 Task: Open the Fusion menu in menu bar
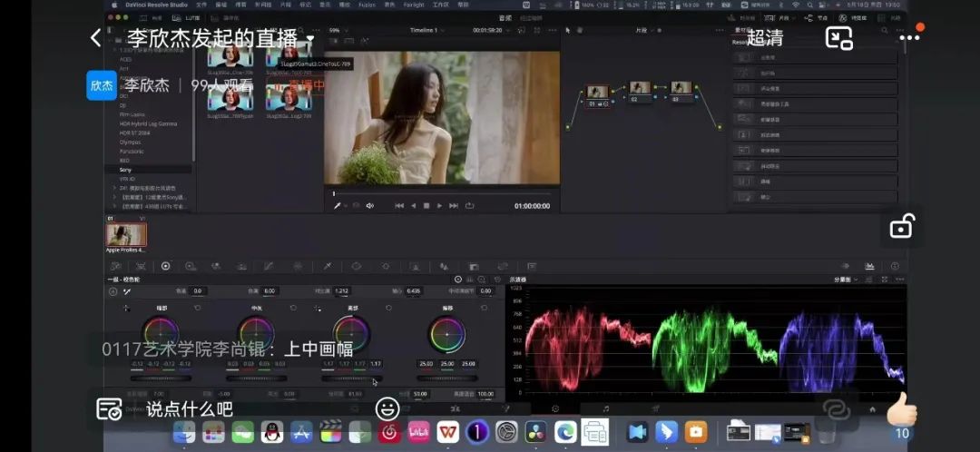(x=369, y=5)
